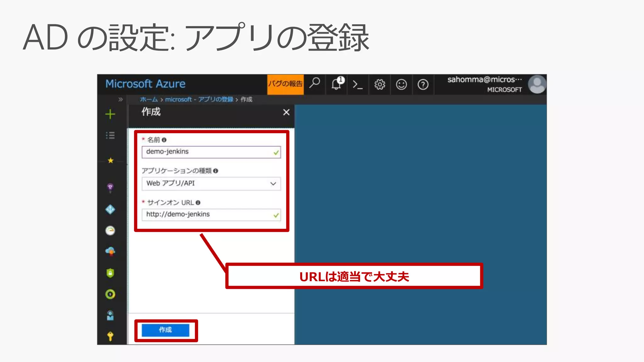Close the 作成 blade with X
The width and height of the screenshot is (644, 362).
tap(286, 112)
